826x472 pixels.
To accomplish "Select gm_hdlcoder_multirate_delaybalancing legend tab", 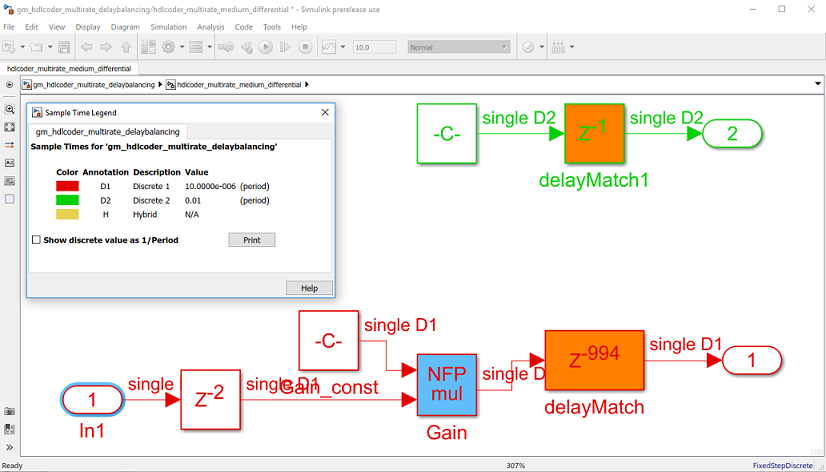I will tap(107, 132).
